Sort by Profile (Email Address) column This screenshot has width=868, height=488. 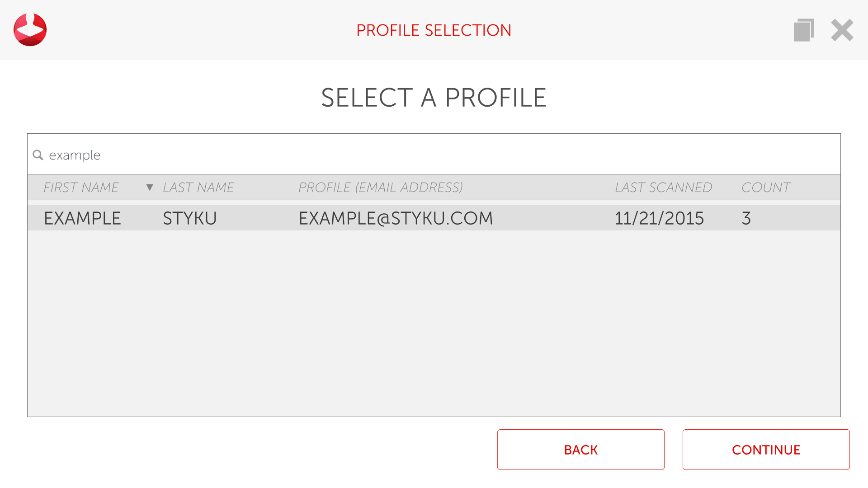[x=380, y=187]
